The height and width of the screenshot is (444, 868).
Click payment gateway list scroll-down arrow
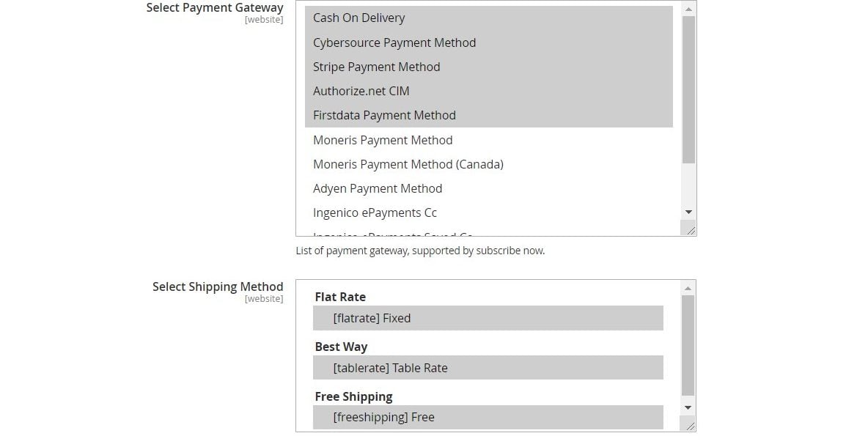tap(688, 212)
